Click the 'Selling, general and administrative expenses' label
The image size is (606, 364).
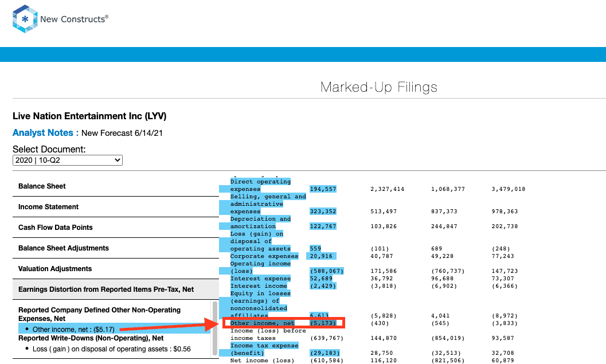(268, 203)
